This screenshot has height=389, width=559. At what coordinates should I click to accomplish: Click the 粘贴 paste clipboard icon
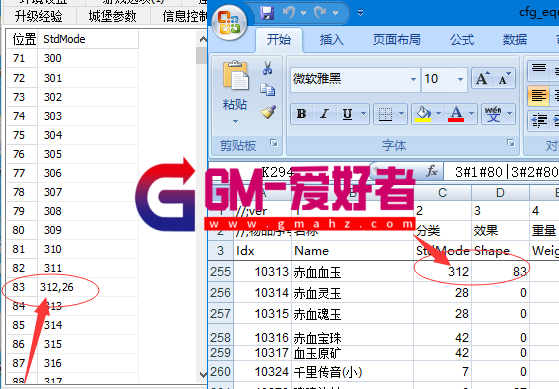point(235,76)
